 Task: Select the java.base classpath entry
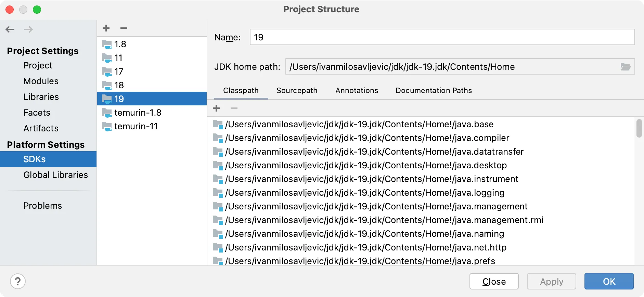[x=421, y=124]
